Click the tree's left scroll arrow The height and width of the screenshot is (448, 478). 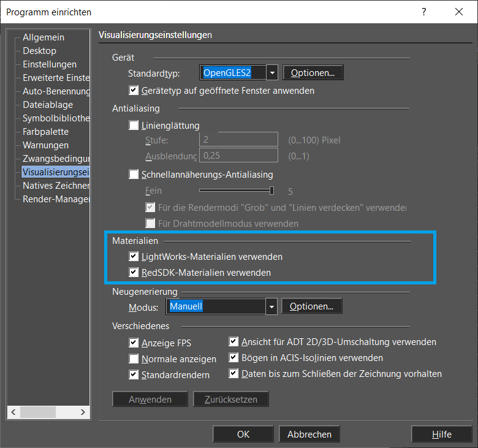click(13, 412)
